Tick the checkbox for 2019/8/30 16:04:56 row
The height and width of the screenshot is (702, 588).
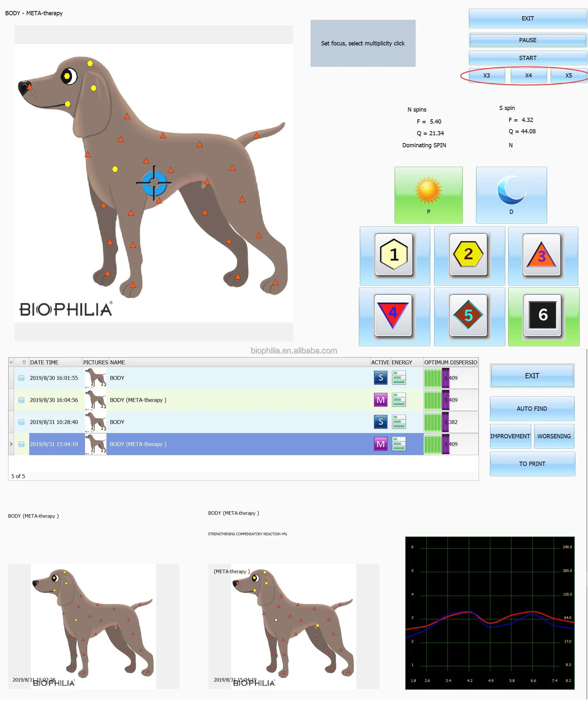tap(21, 400)
